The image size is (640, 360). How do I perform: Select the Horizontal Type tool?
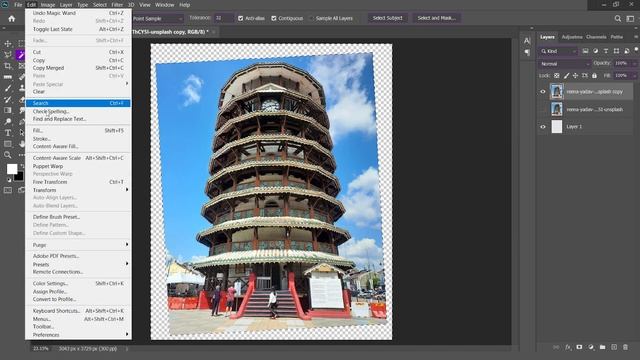8,133
